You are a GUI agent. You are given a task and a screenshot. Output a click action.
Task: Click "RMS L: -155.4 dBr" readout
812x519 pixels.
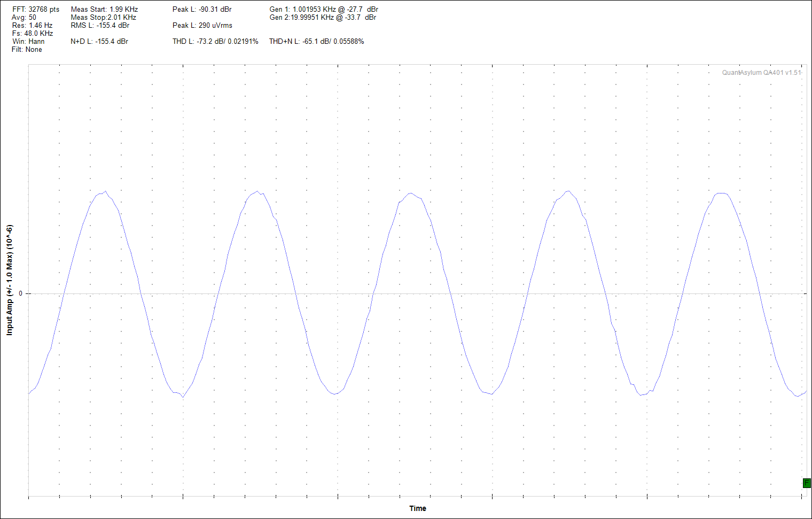(100, 26)
